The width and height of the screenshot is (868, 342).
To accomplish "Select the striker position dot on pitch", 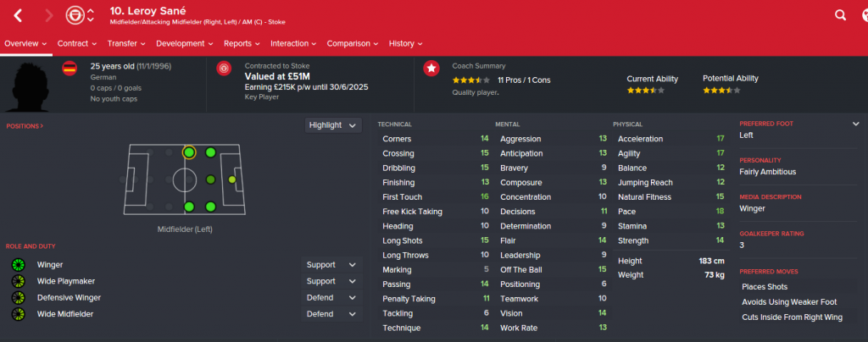I will [x=232, y=179].
